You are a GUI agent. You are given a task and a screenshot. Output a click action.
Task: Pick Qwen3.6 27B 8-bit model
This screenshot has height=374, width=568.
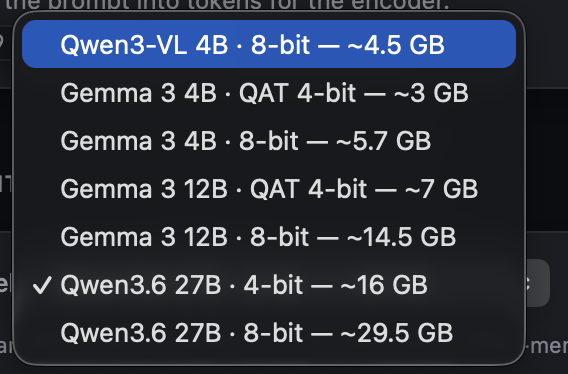269,333
